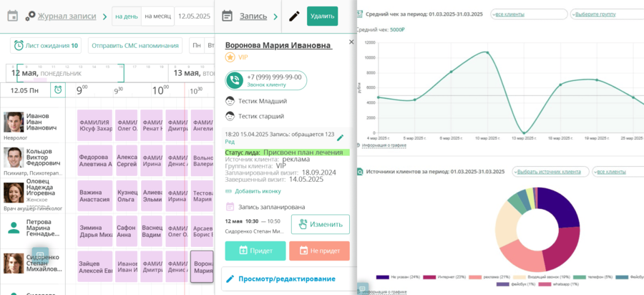Toggle the Пн weekday filter
Viewport: 644px width, 295px height.
point(196,46)
